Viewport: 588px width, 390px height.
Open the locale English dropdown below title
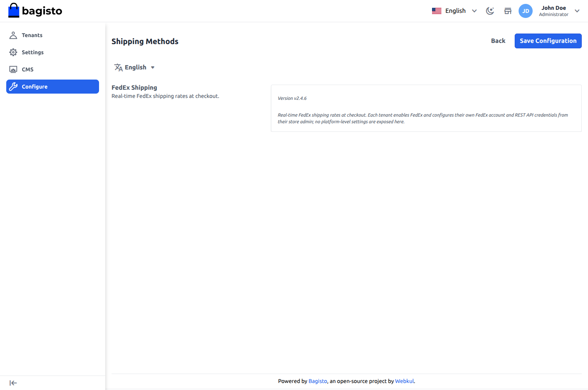tap(135, 67)
